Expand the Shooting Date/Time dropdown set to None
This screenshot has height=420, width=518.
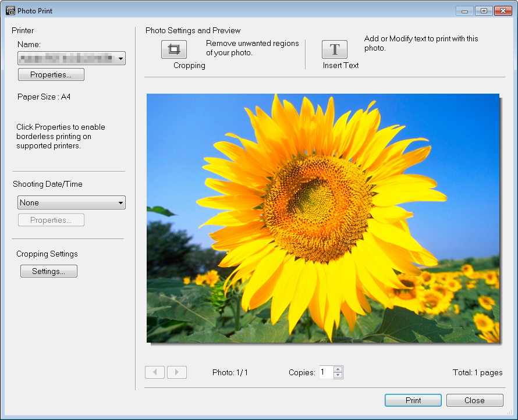(x=72, y=202)
